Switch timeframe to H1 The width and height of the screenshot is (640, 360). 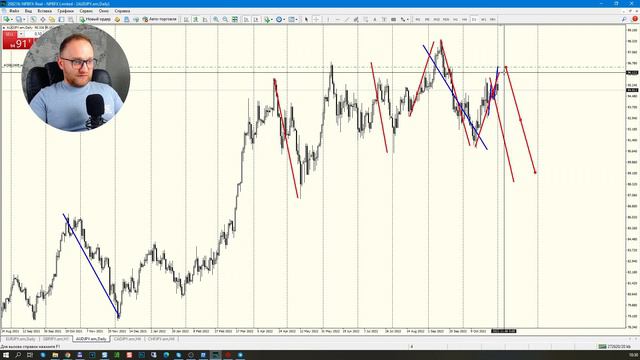coord(455,19)
